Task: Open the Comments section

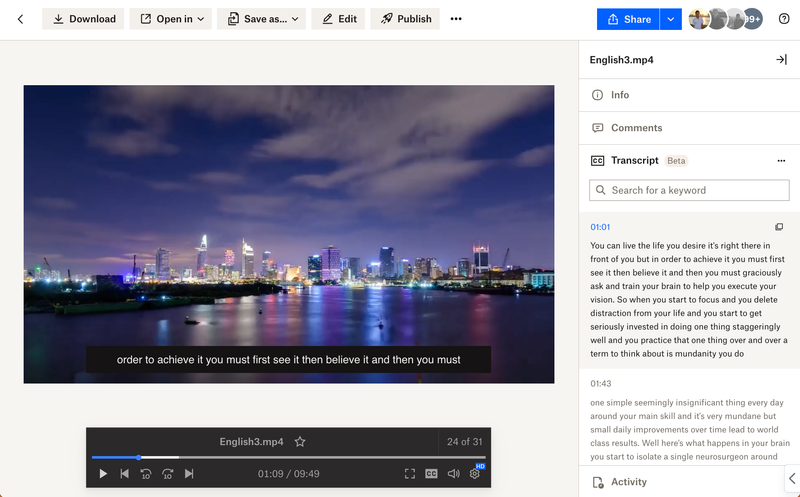Action: coord(689,128)
